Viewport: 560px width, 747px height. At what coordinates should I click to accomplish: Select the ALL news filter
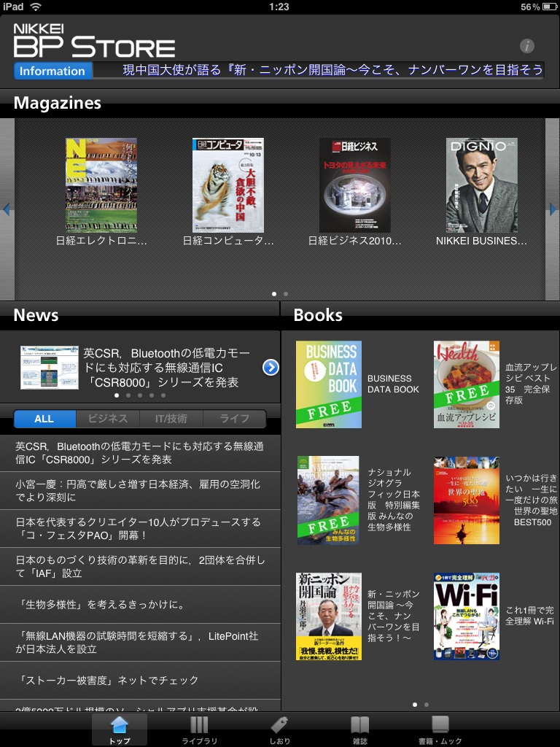coord(44,419)
